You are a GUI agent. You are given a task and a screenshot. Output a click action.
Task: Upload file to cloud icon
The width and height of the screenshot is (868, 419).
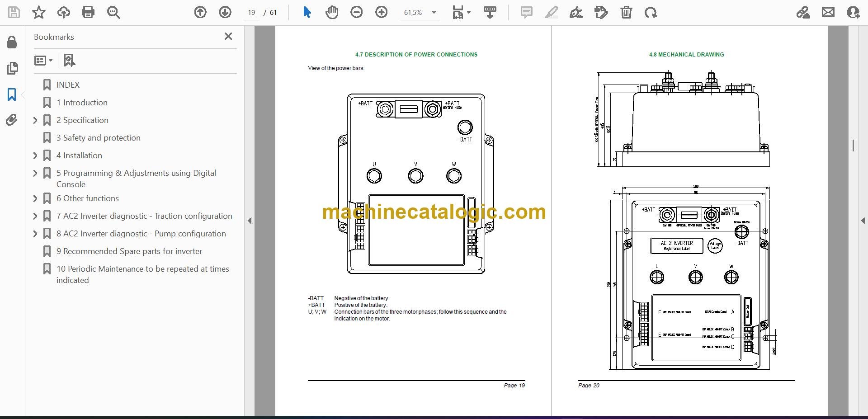click(x=64, y=13)
